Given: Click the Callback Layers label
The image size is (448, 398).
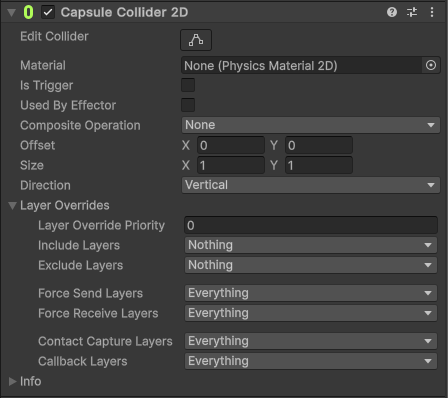Looking at the screenshot, I should (x=82, y=362).
